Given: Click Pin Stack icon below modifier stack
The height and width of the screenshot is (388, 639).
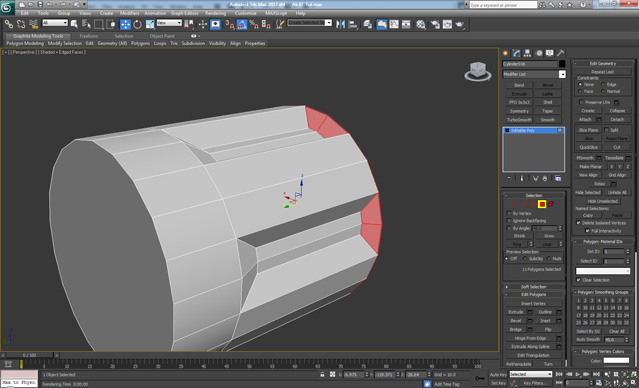Looking at the screenshot, I should point(509,179).
